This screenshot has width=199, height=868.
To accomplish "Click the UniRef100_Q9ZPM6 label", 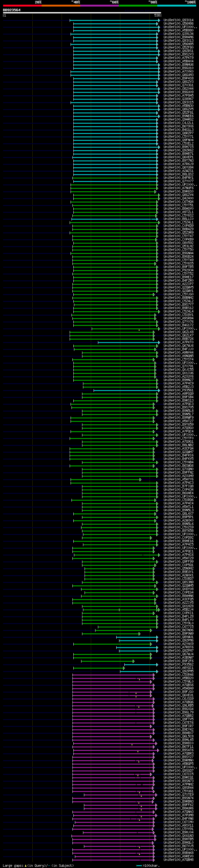I will (x=178, y=640).
